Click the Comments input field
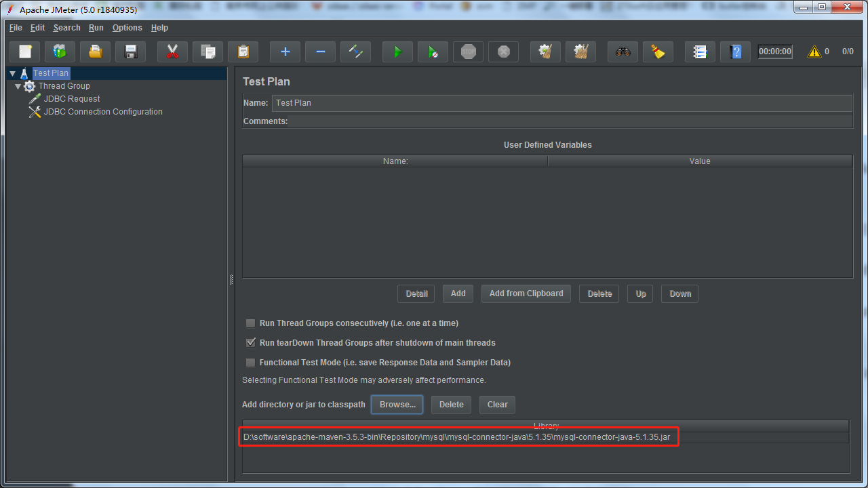The width and height of the screenshot is (868, 488). pyautogui.click(x=571, y=121)
